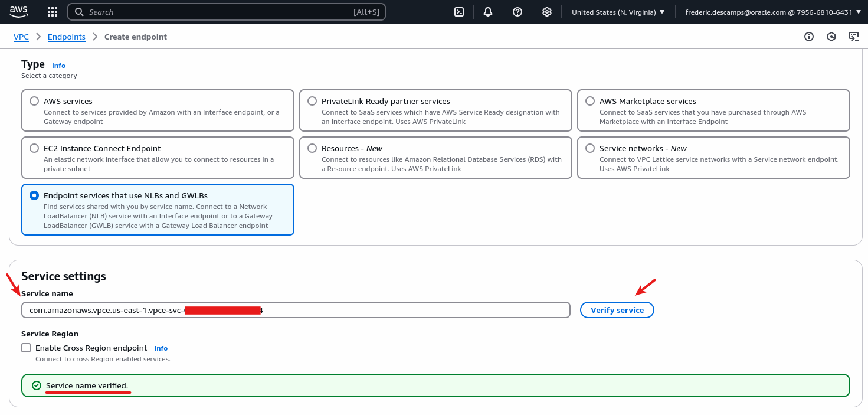Click the top search bar
This screenshot has height=415, width=868.
[x=227, y=11]
